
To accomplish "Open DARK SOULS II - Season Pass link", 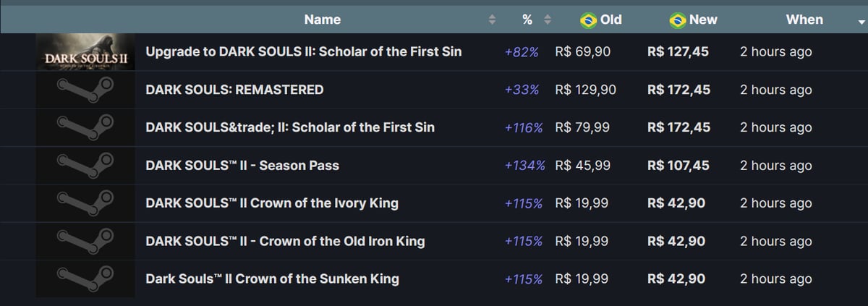I will coord(242,165).
